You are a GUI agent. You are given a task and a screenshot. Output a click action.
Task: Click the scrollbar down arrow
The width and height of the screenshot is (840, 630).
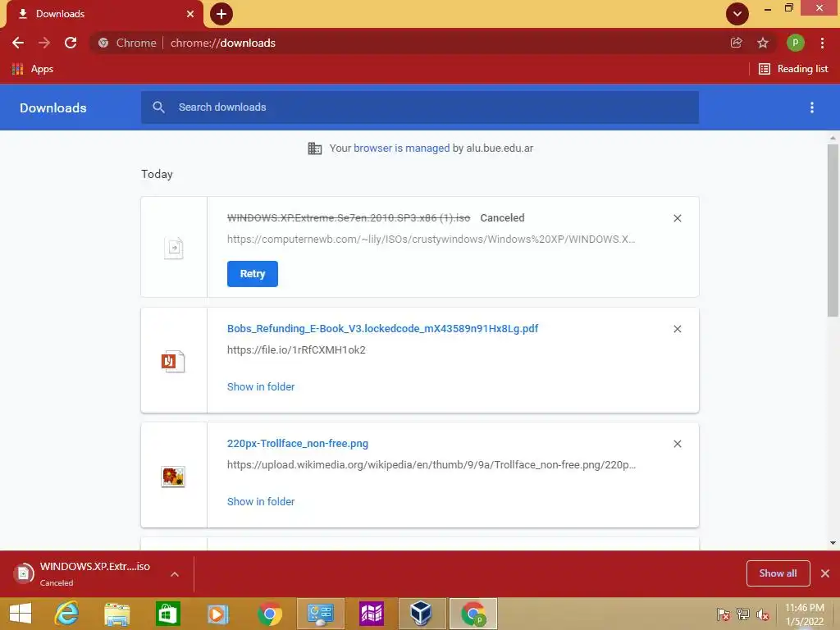[833, 543]
